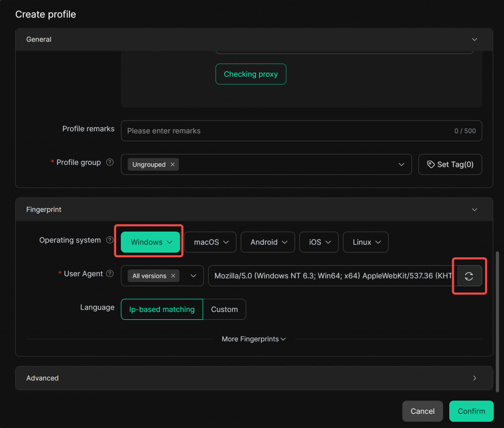This screenshot has width=504, height=428.
Task: Remove All versions tag with its X
Action: [x=173, y=276]
